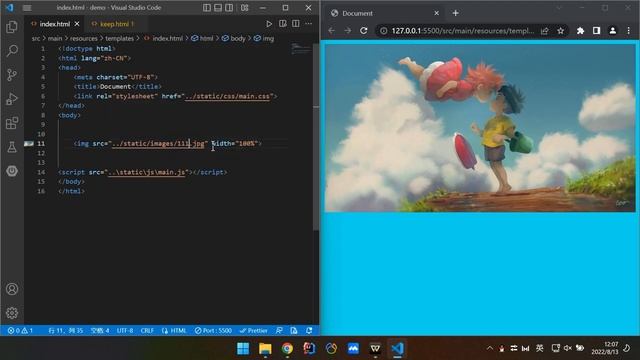Open the Manage gear in VS Code

coord(12,313)
